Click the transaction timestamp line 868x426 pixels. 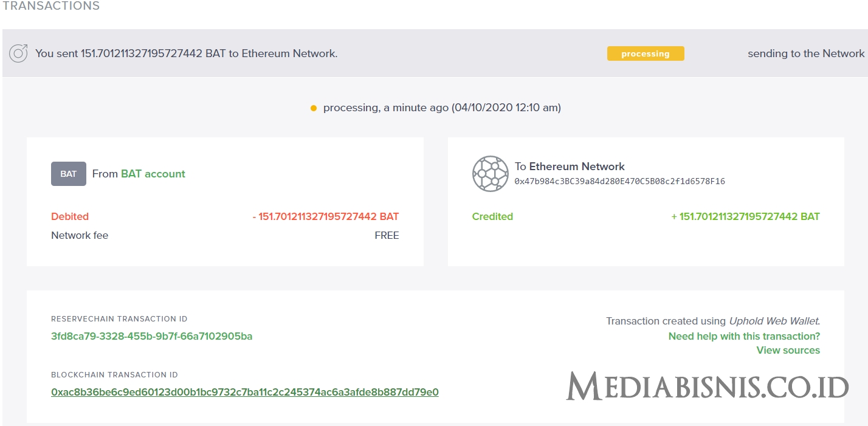tap(442, 107)
